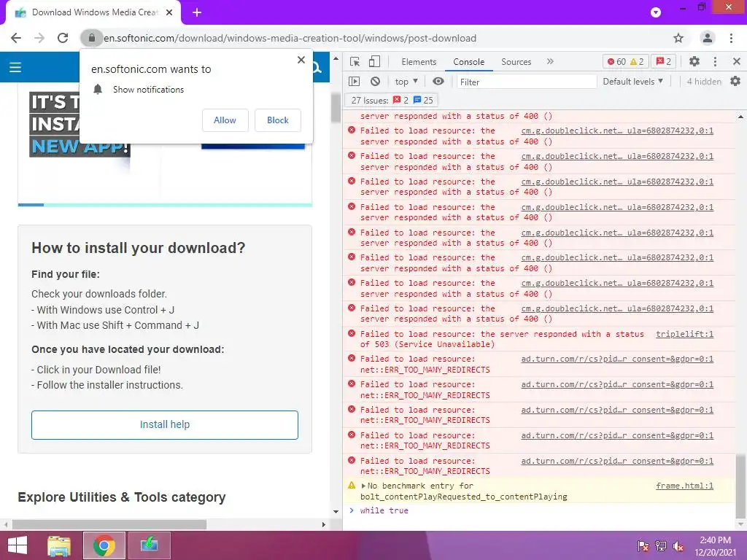This screenshot has width=747, height=560.
Task: Click error icon on the 503 message
Action: pos(352,334)
